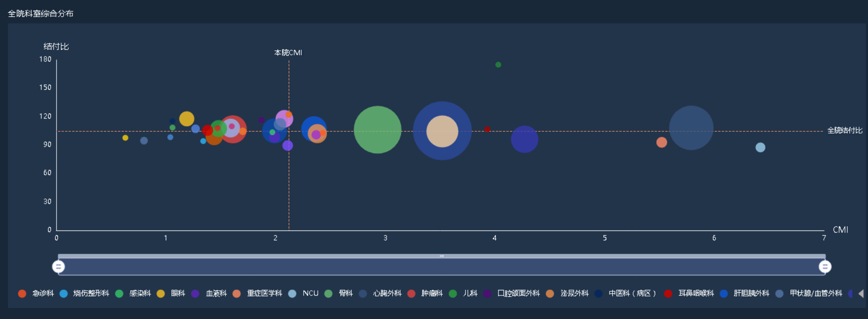Screen dimensions: 868x319
Task: Click the tan bubble inside the large blue bubble
Action: tap(442, 131)
